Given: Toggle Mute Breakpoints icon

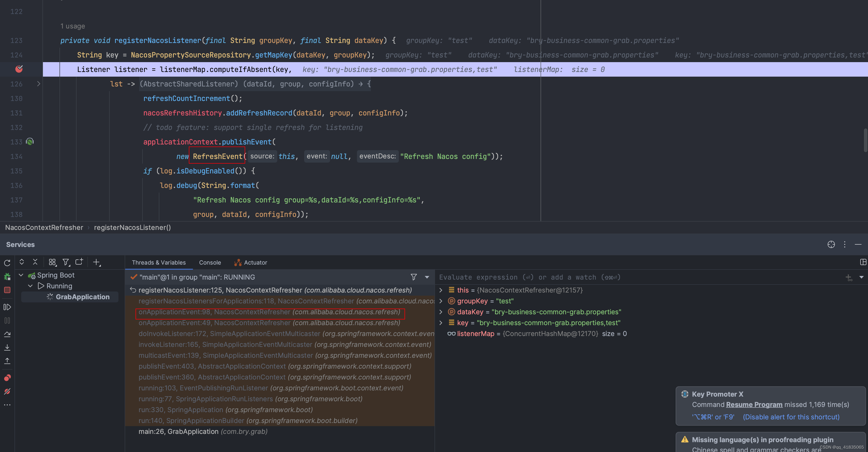Looking at the screenshot, I should (7, 391).
